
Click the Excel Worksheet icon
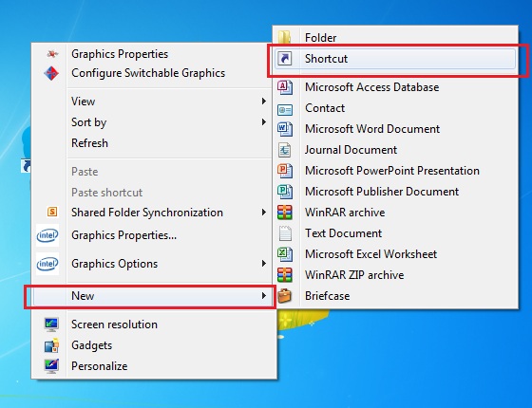tap(285, 254)
